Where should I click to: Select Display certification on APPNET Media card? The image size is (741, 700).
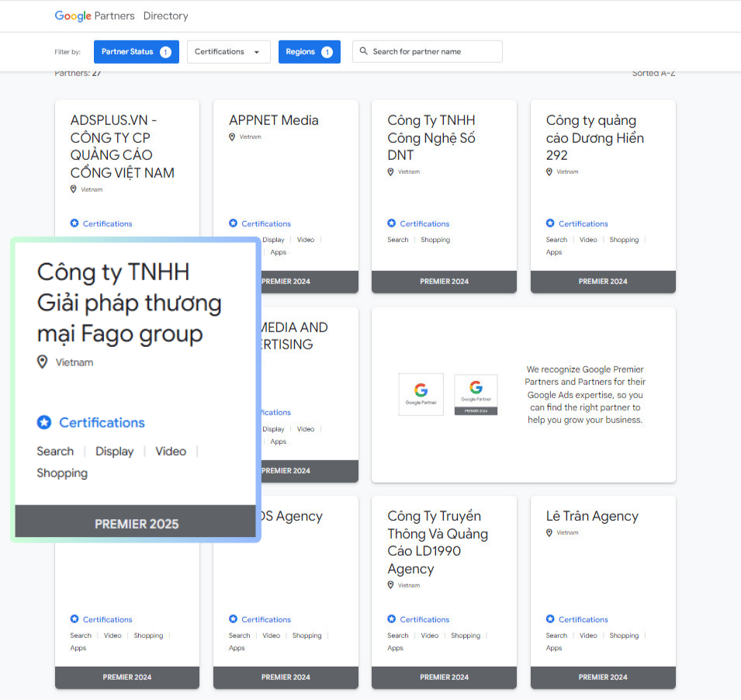pyautogui.click(x=273, y=240)
